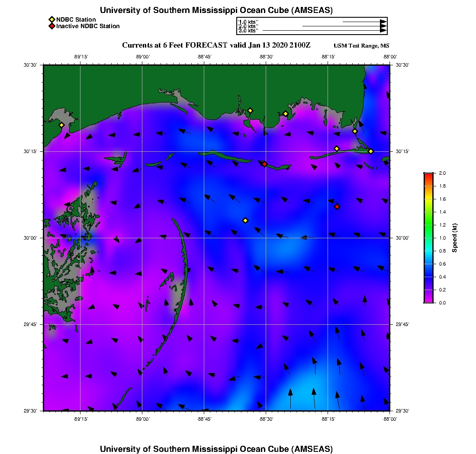
Task: Click the bottom axis '-89°00'' longitude label
Action: coord(143,419)
